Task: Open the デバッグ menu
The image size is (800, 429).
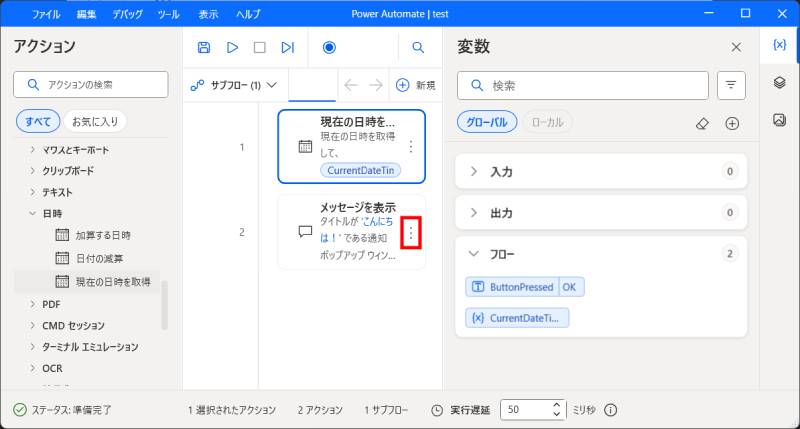Action: coord(128,14)
